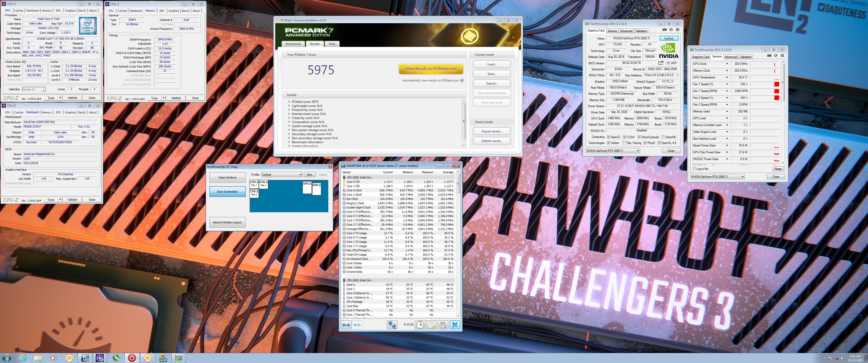This screenshot has width=868, height=363.
Task: Toggle OpenCL checkbox in GPU-Z
Action: point(608,137)
